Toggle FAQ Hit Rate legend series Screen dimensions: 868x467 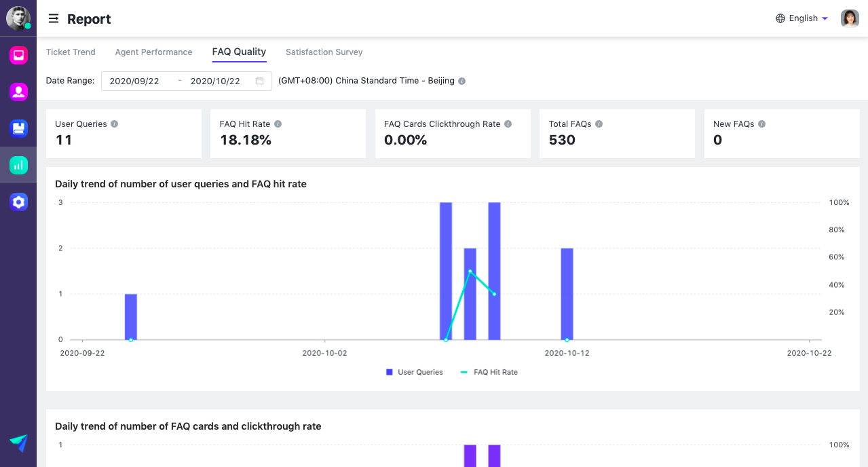489,372
